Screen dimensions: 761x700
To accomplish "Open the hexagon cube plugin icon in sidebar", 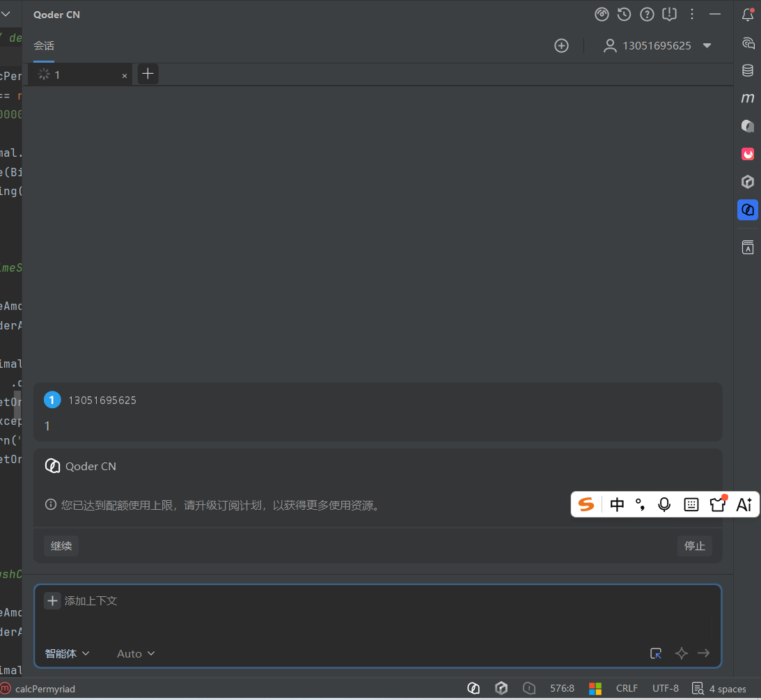I will click(x=748, y=182).
